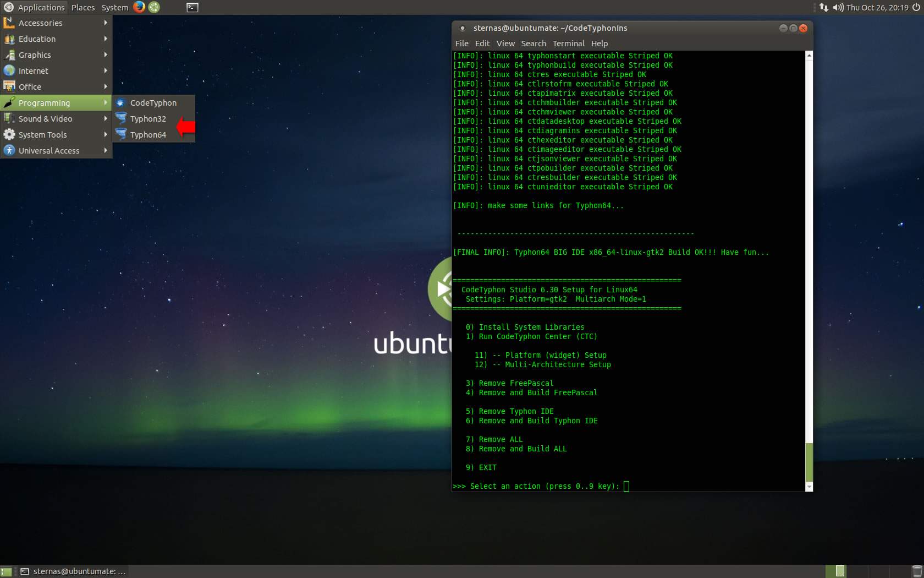The image size is (924, 578).
Task: Click '1) Run CodeTyphon Center (CTC)' text
Action: click(531, 336)
